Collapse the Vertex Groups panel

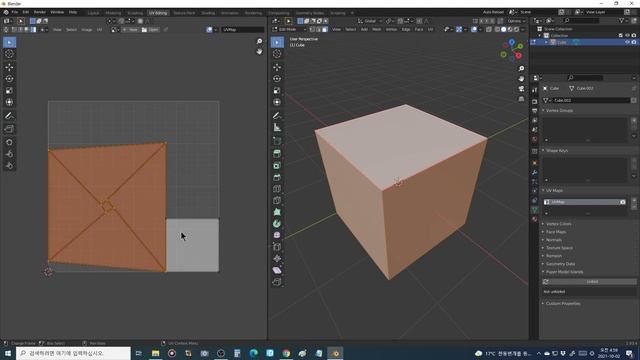[560, 111]
